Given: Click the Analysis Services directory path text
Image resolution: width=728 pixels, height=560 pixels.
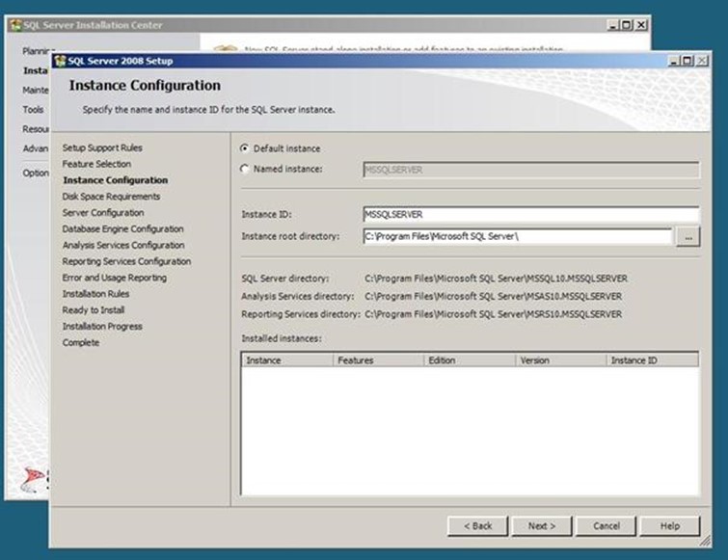Looking at the screenshot, I should coord(493,296).
